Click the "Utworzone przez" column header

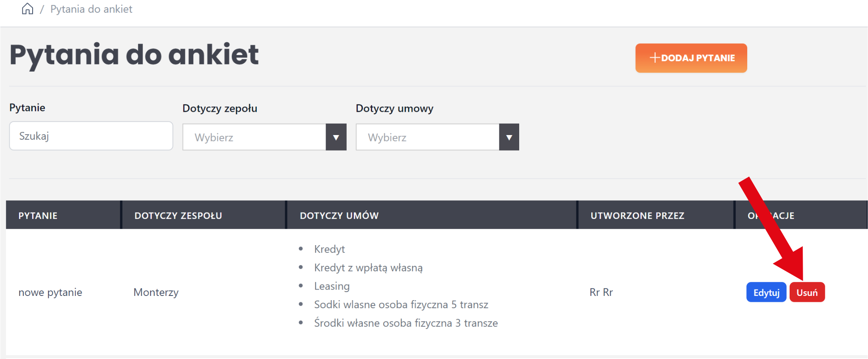637,215
